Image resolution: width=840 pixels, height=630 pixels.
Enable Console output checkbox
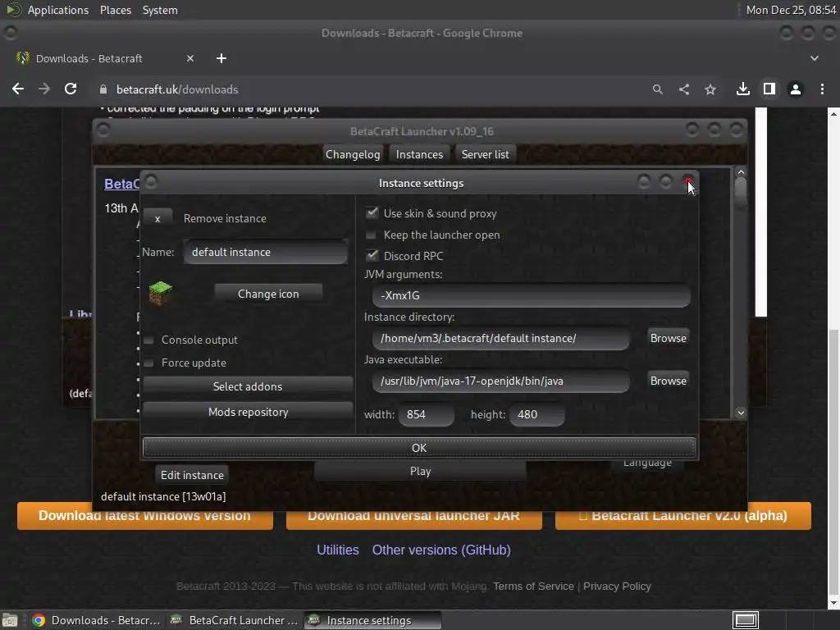coord(149,340)
